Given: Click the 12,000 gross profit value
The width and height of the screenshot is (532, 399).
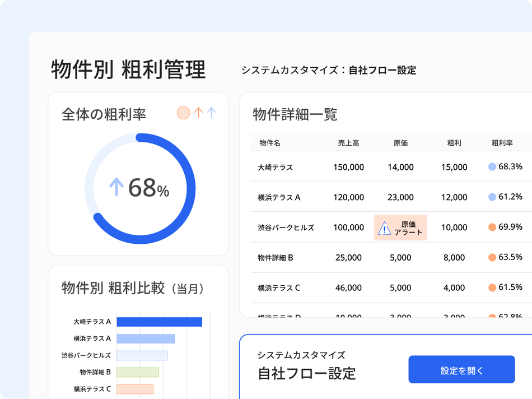Looking at the screenshot, I should pyautogui.click(x=454, y=197).
